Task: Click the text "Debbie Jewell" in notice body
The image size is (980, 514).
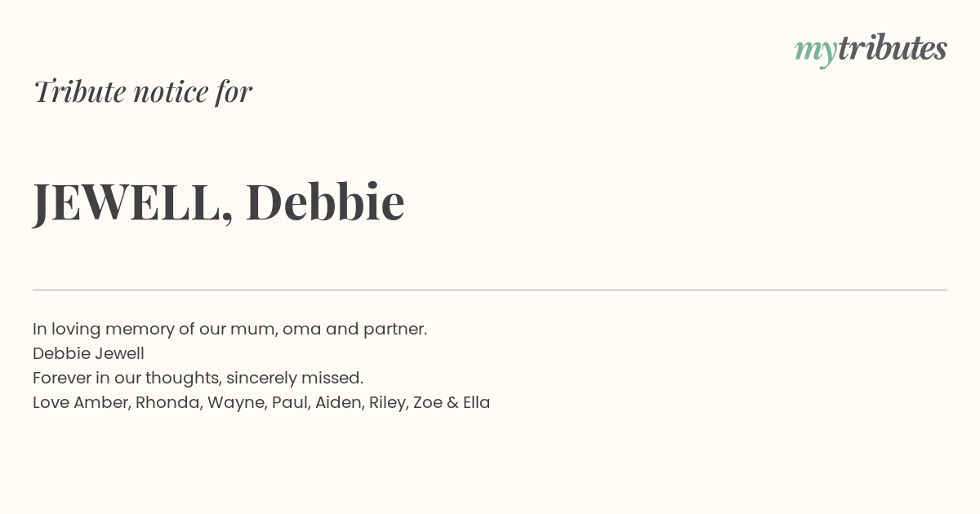Action: pyautogui.click(x=88, y=353)
